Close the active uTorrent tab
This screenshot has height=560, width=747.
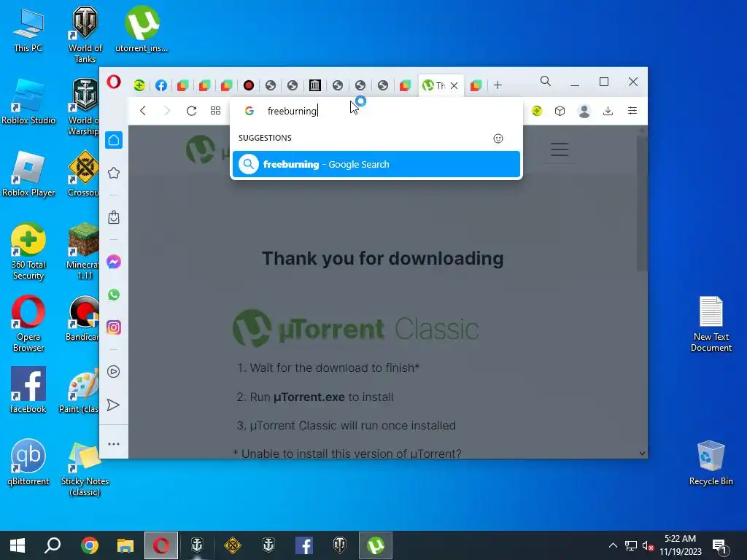pyautogui.click(x=454, y=86)
